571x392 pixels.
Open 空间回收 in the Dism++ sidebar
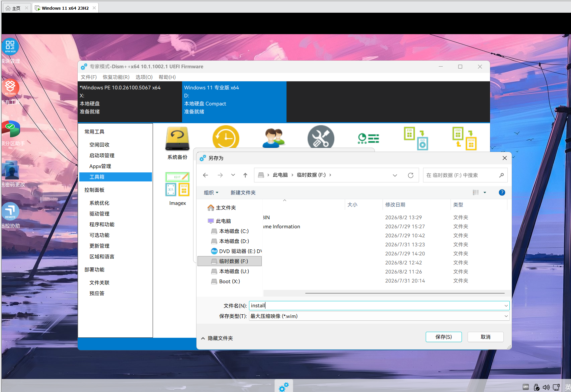(x=99, y=145)
